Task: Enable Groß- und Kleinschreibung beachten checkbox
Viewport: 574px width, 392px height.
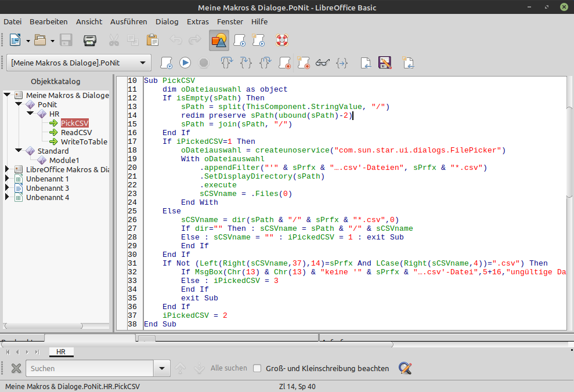Action: [257, 368]
